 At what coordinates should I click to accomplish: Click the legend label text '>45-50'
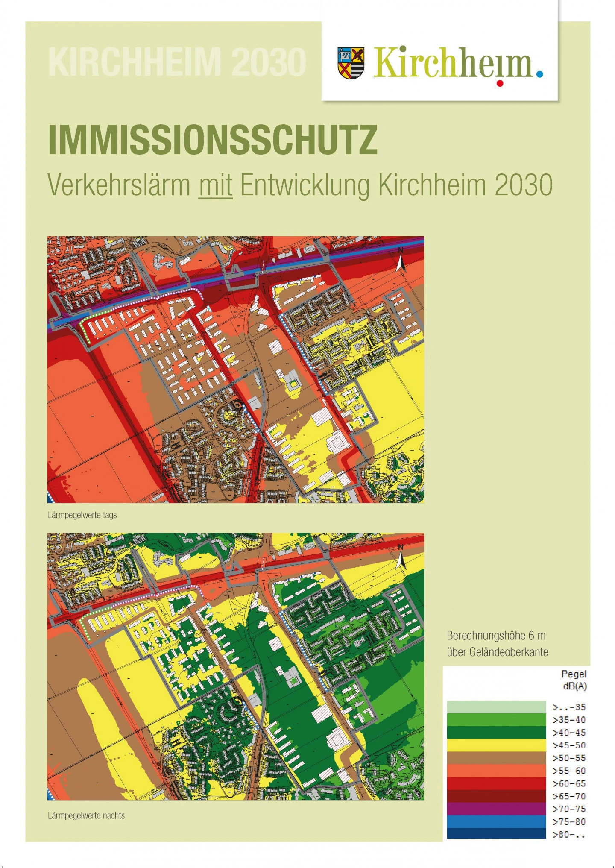click(x=569, y=745)
